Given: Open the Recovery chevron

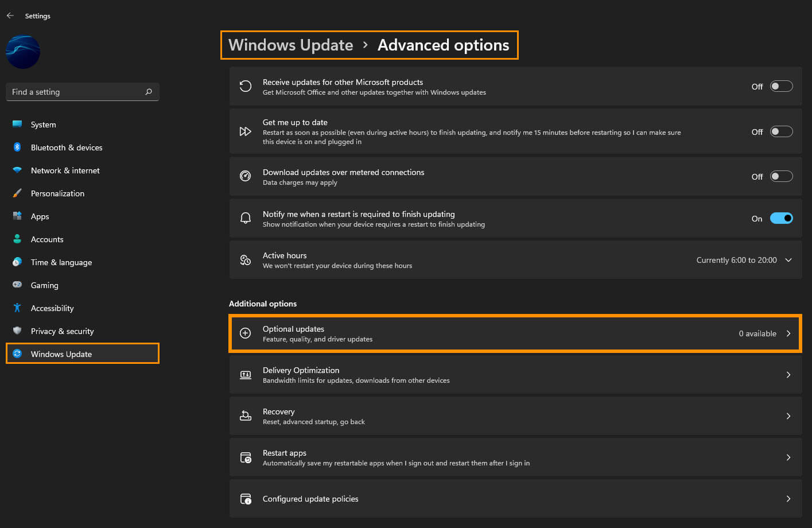Looking at the screenshot, I should (x=788, y=416).
